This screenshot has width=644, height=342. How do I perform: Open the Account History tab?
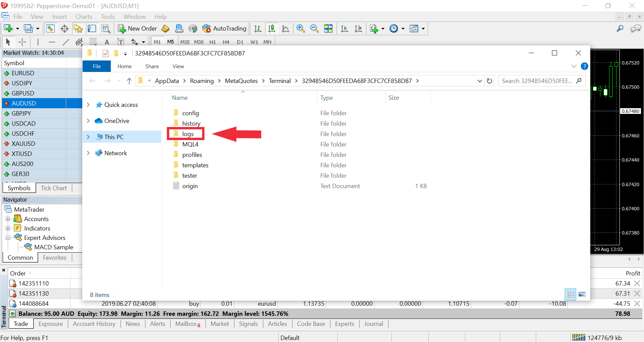click(94, 324)
